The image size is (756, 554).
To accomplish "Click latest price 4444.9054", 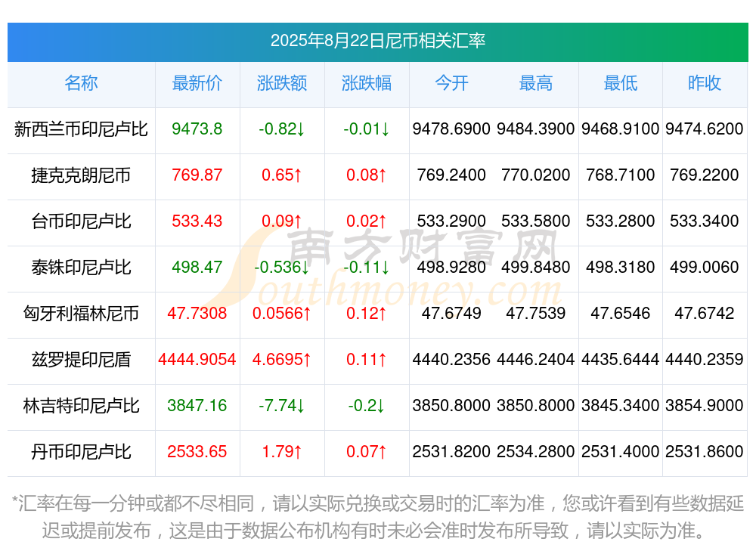I will tap(197, 359).
